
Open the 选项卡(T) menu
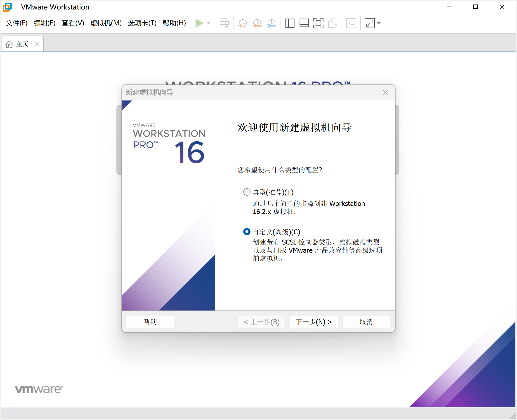pyautogui.click(x=142, y=23)
